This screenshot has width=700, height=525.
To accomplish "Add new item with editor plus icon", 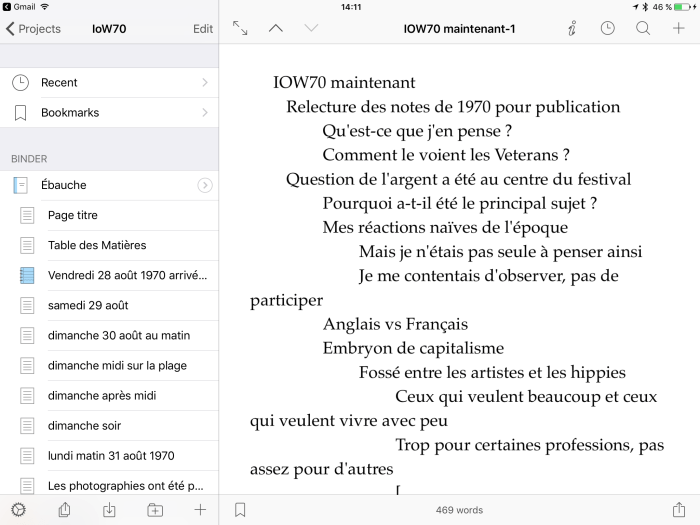I will (x=679, y=29).
